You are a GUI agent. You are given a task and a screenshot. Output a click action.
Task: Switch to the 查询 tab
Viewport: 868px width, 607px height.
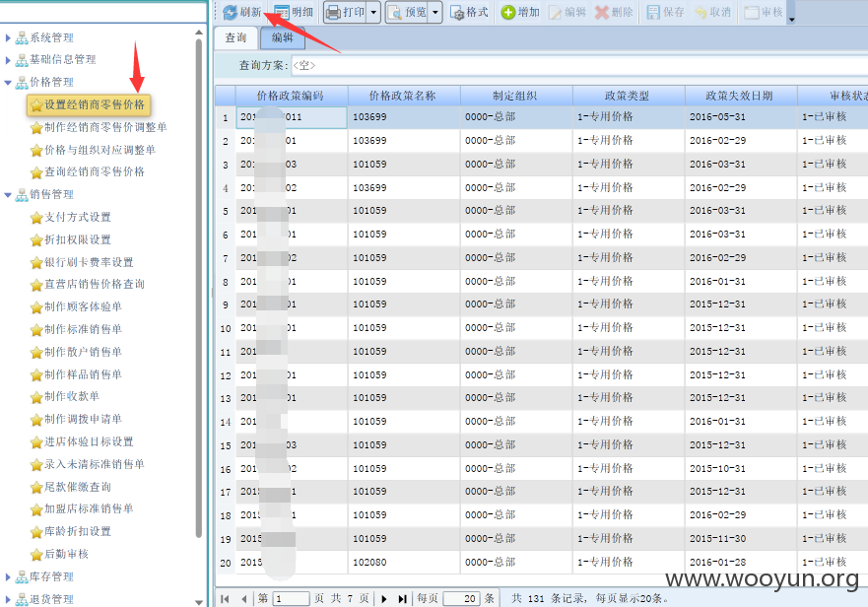coord(235,37)
